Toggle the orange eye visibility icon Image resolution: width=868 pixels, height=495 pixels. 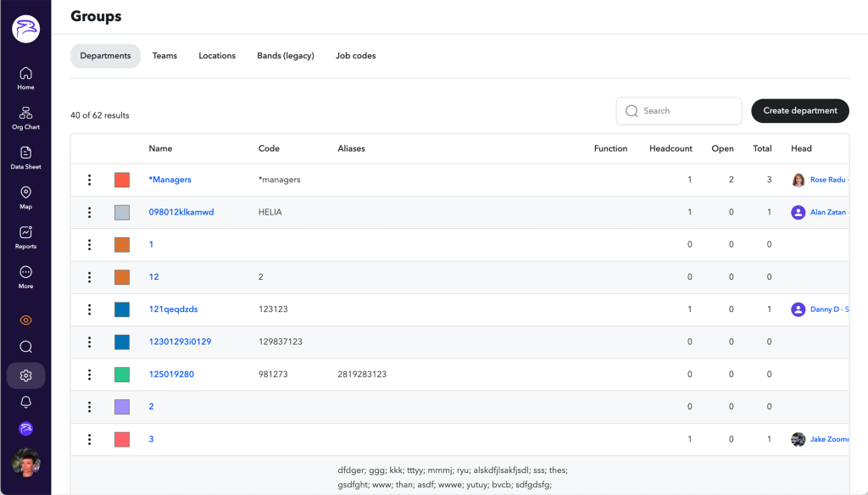coord(25,320)
